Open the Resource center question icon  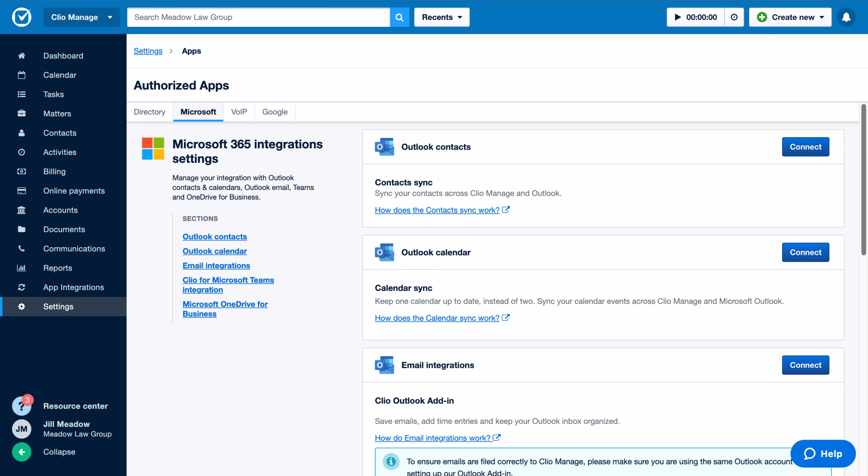point(22,406)
